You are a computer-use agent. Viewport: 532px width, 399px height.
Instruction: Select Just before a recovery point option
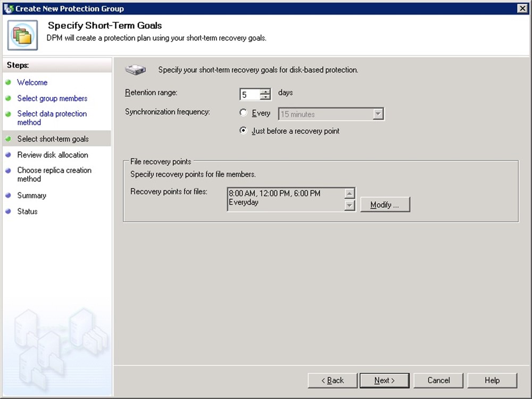[244, 130]
